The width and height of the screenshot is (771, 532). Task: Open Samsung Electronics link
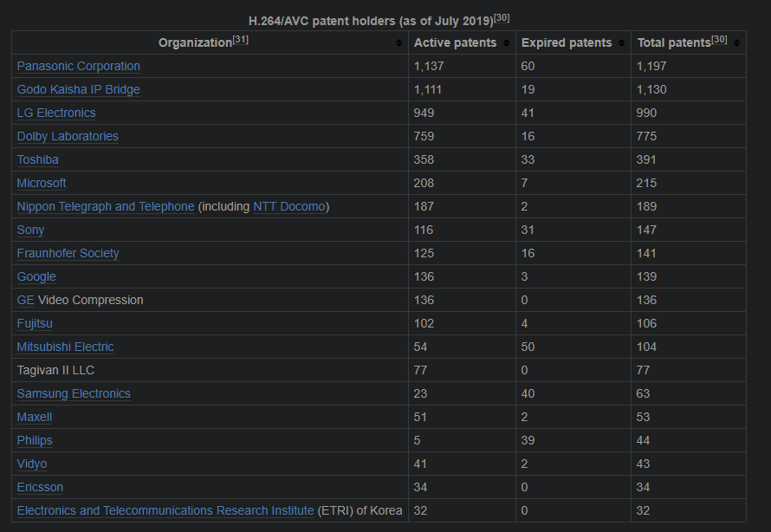click(74, 394)
